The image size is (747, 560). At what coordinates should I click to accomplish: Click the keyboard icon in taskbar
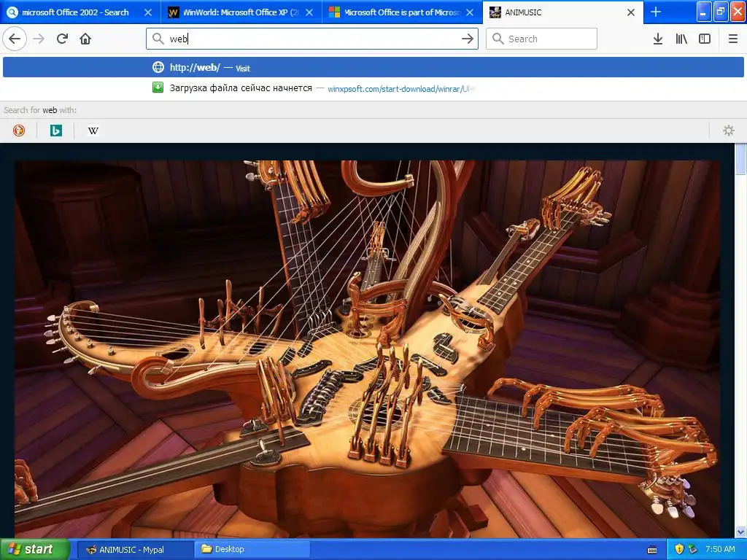pos(652,550)
